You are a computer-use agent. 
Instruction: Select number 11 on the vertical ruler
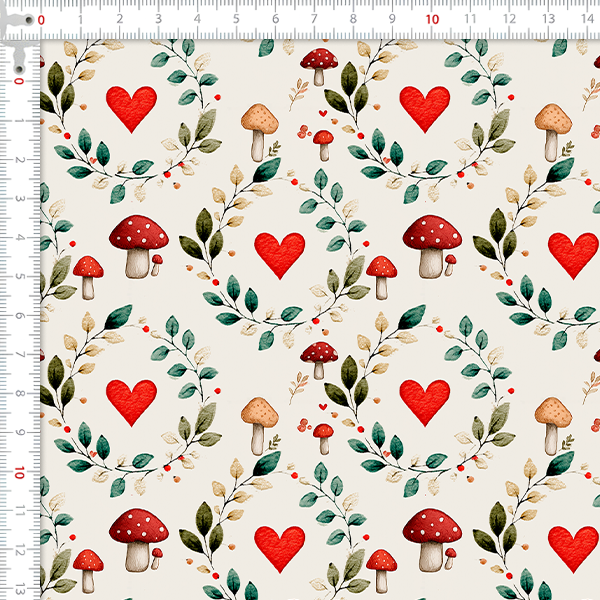tap(19, 511)
